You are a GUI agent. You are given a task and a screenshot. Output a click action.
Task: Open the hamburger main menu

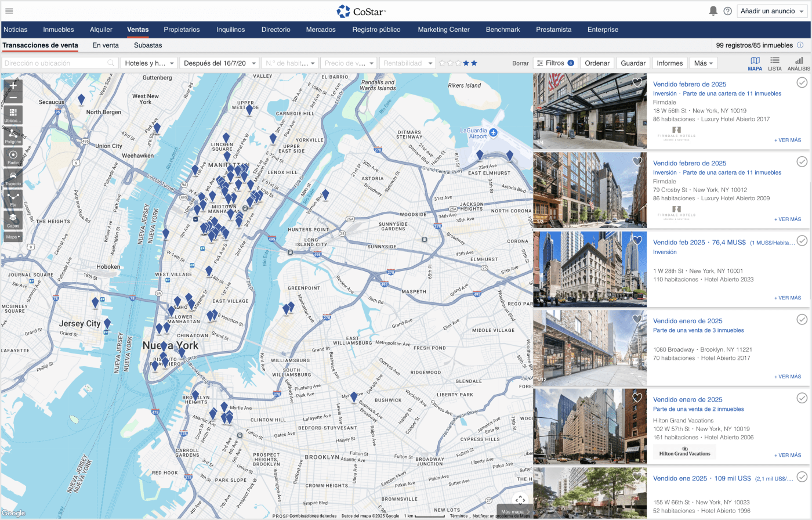pyautogui.click(x=9, y=11)
